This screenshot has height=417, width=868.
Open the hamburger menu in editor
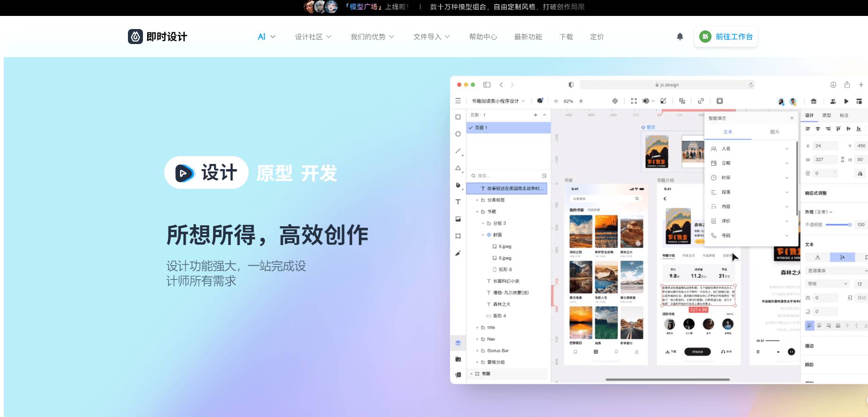click(x=458, y=101)
